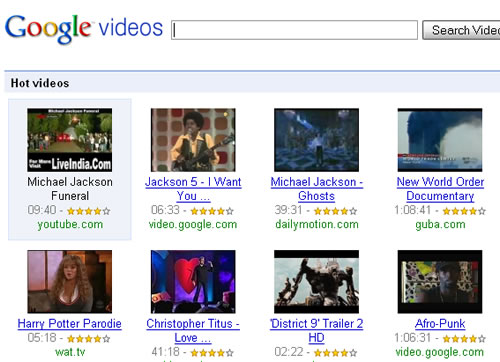
Task: Click star rating of Michael Jackson Ghosts
Action: tap(335, 211)
